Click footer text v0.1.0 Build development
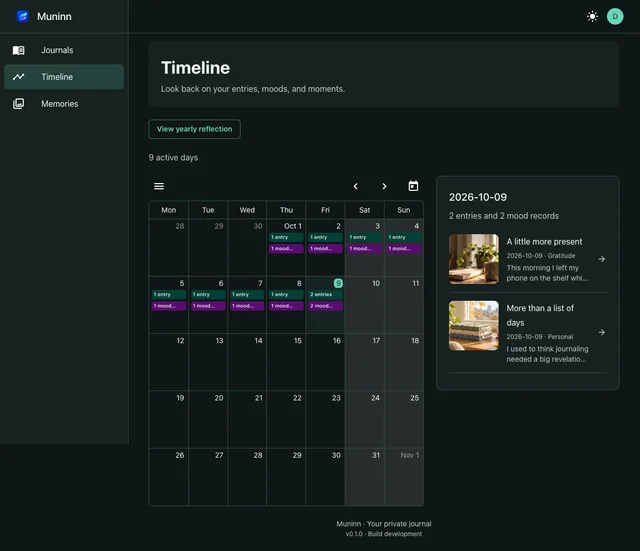 coord(384,534)
